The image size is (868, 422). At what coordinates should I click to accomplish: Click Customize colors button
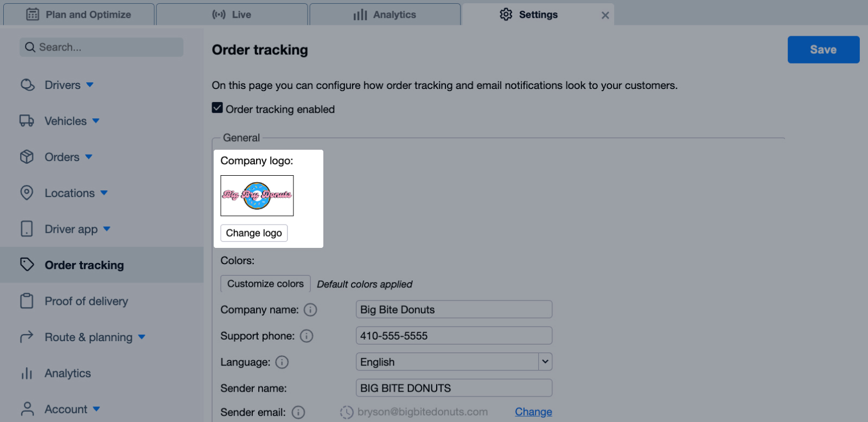tap(265, 284)
